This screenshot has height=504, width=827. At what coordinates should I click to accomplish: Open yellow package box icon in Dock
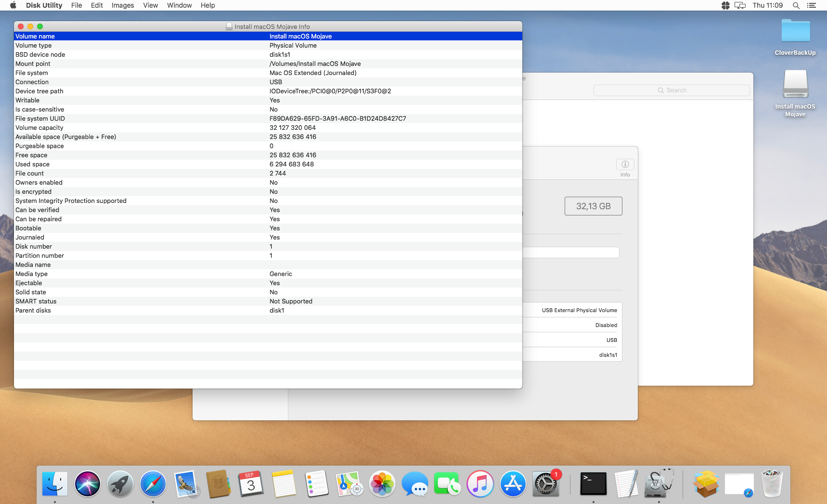pos(706,484)
